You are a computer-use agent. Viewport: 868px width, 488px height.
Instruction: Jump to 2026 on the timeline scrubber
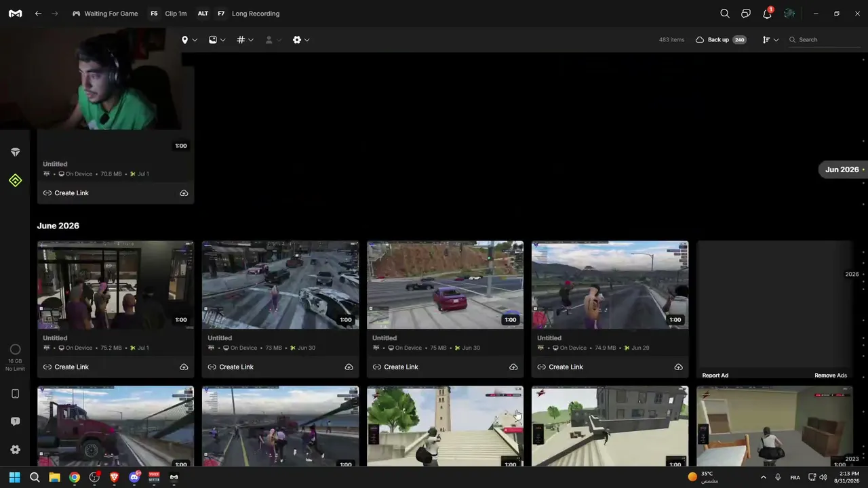pos(852,274)
